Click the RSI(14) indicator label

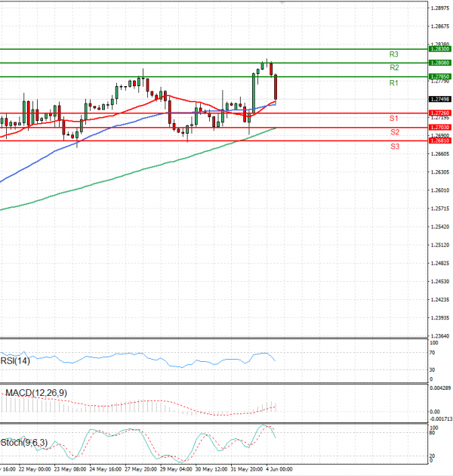click(15, 361)
